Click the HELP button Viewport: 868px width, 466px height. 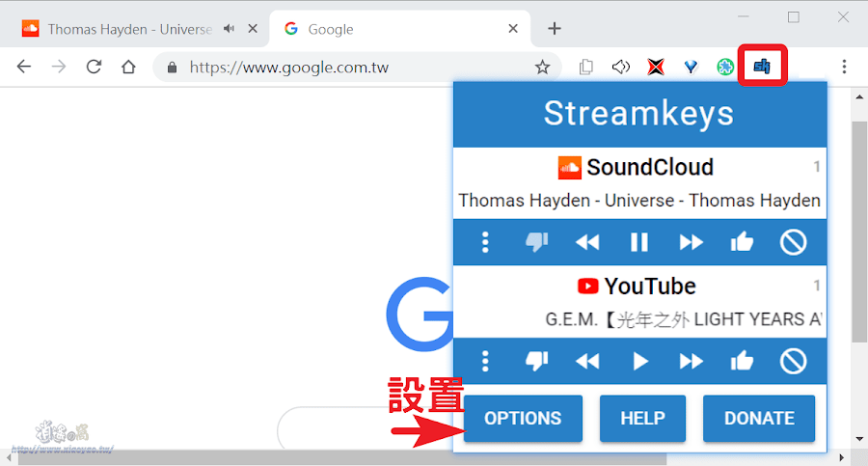pos(642,419)
